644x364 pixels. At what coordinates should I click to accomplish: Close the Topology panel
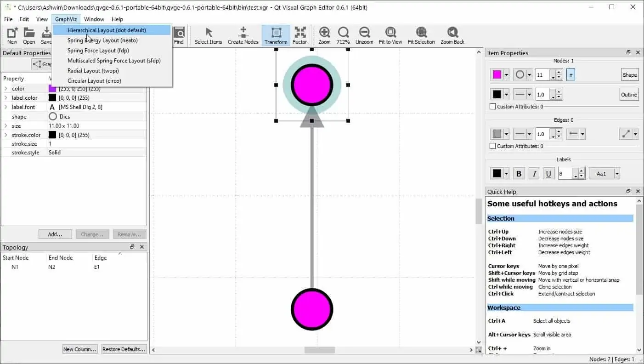pyautogui.click(x=142, y=247)
